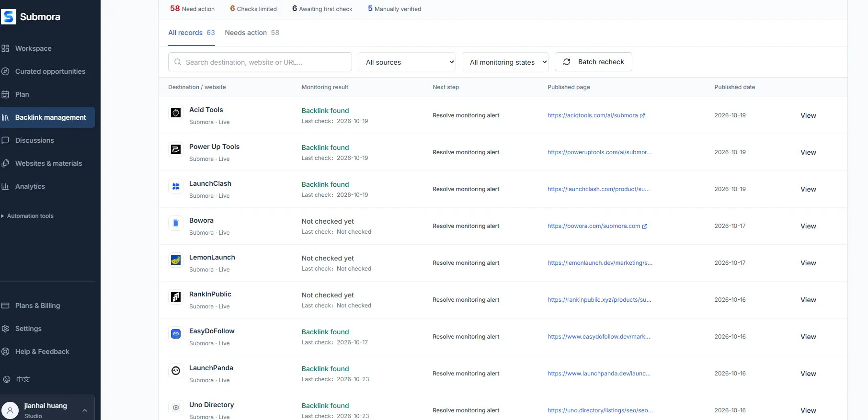The image size is (868, 420).
Task: Click the RankInPublic site logo
Action: [176, 297]
